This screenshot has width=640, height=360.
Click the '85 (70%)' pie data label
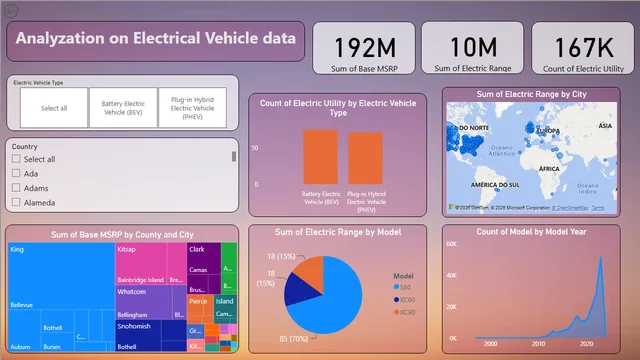click(293, 339)
